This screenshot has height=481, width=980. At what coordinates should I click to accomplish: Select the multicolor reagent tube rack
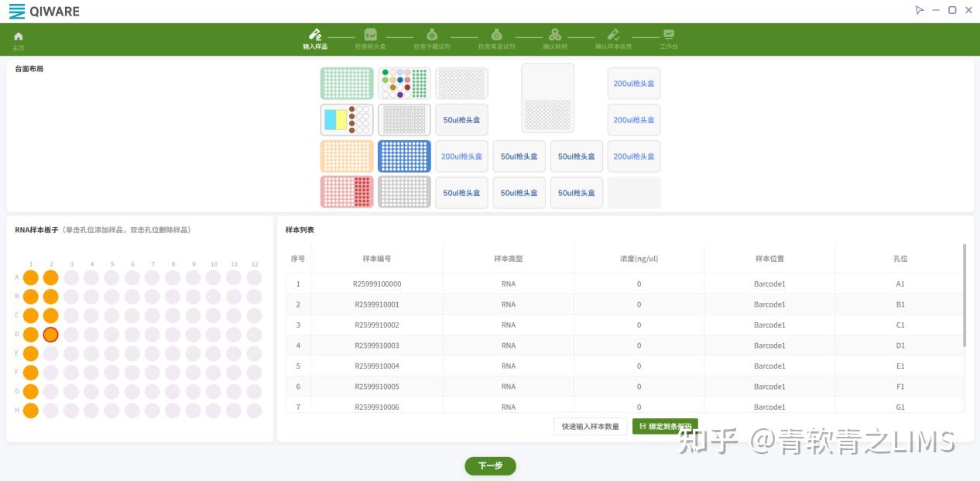coord(404,84)
